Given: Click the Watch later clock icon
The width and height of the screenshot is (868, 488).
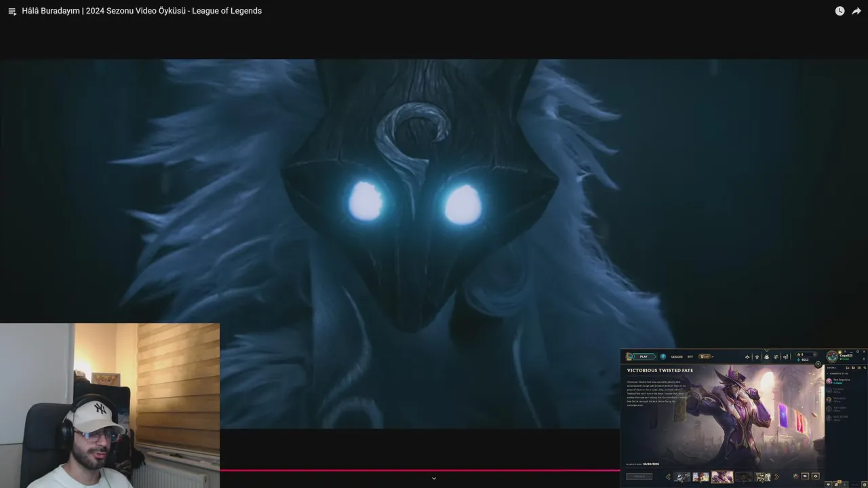Looking at the screenshot, I should coord(840,11).
